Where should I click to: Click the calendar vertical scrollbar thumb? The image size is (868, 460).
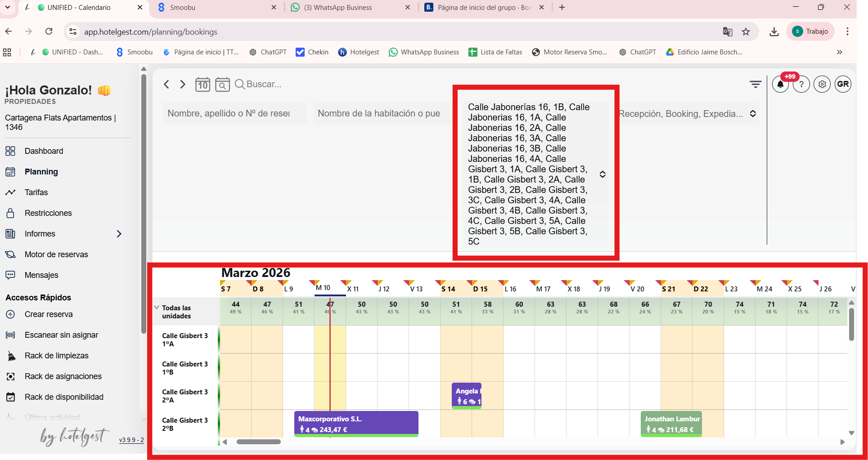click(851, 324)
